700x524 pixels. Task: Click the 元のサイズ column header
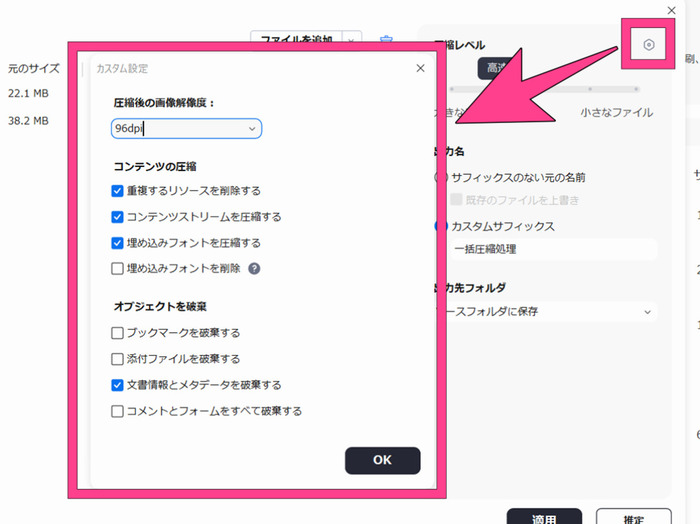pos(33,68)
